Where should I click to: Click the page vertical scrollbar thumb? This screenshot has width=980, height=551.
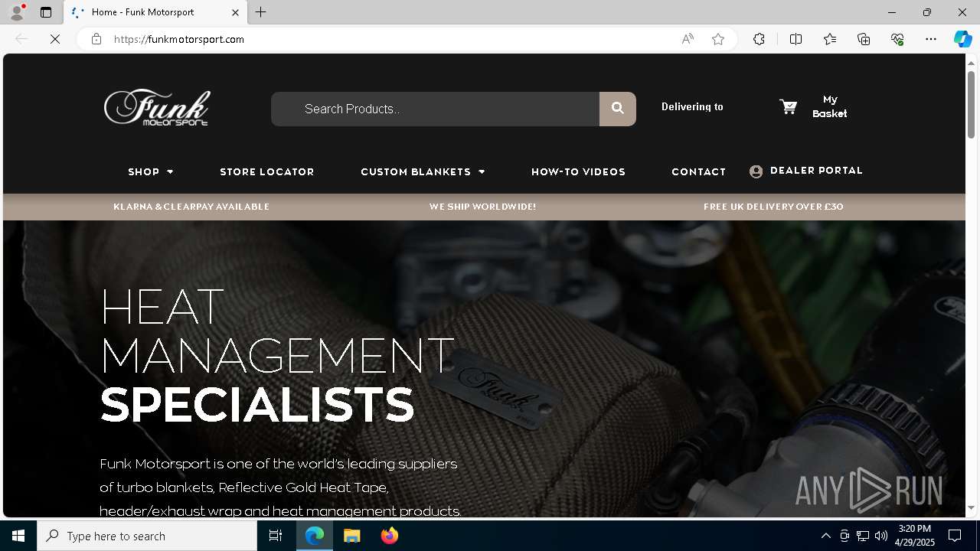point(972,103)
